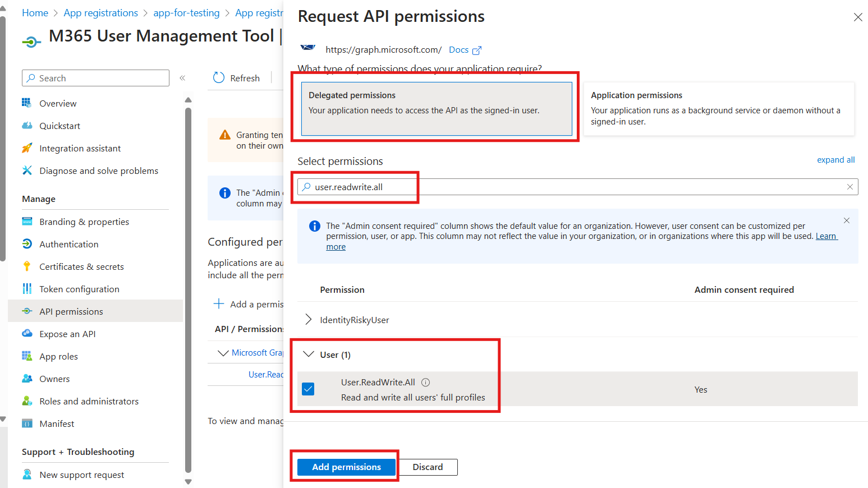Click the left menu scroll-down arrow
The image size is (868, 488).
pyautogui.click(x=188, y=481)
